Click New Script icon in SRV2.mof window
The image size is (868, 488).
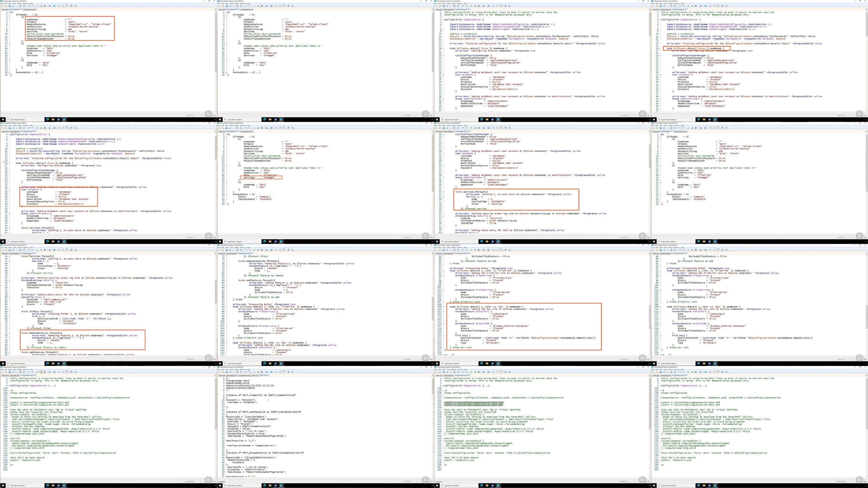(220, 372)
